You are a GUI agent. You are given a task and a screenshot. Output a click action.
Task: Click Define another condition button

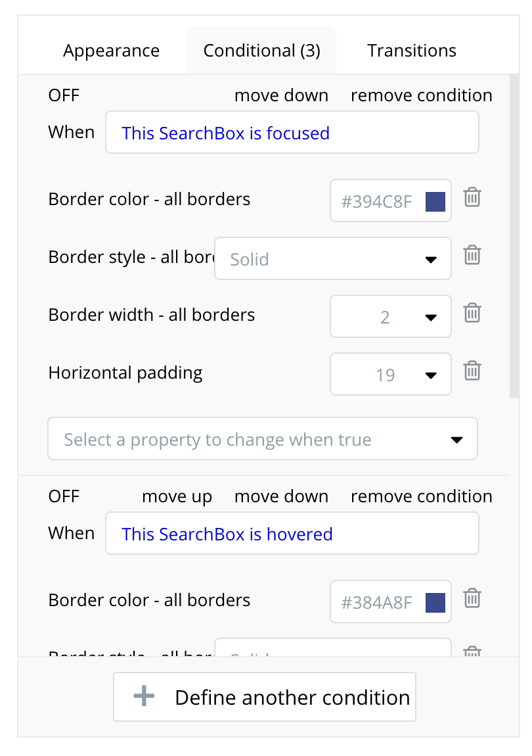pyautogui.click(x=265, y=697)
